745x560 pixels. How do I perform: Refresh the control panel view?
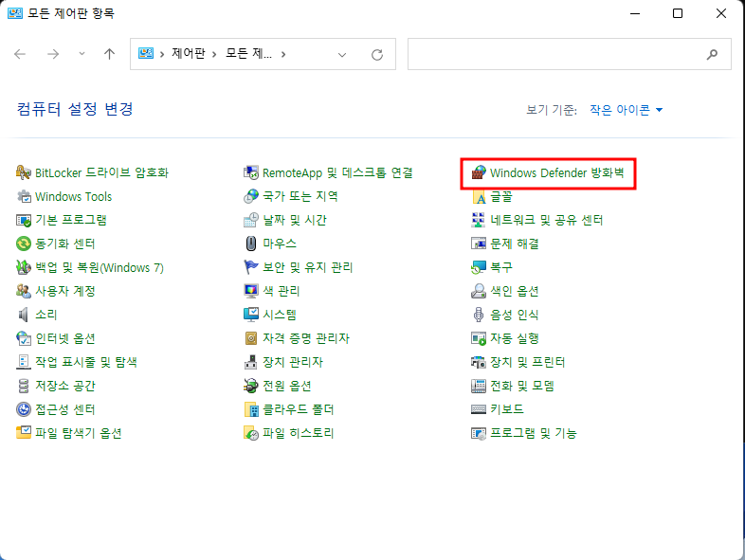coord(377,55)
